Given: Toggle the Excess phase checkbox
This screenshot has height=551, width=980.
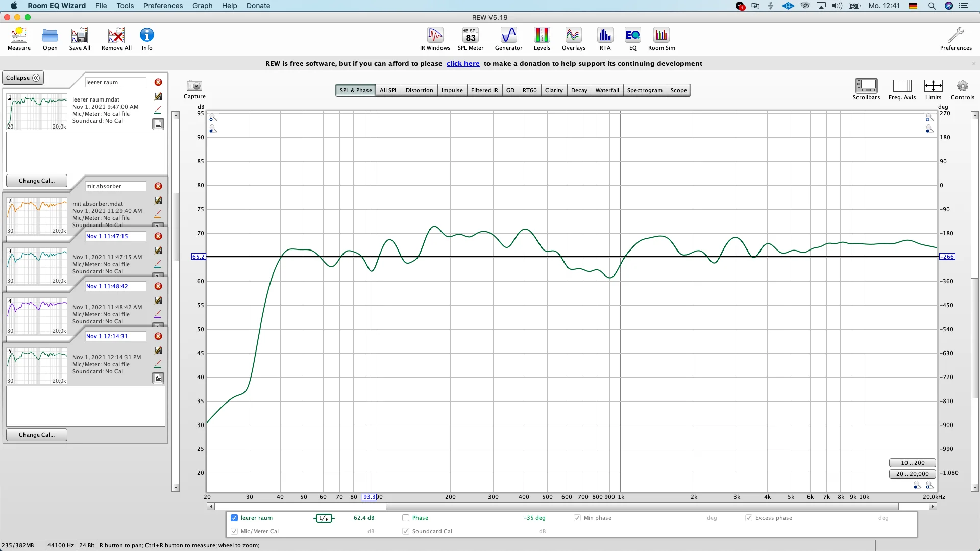Looking at the screenshot, I should [x=749, y=518].
